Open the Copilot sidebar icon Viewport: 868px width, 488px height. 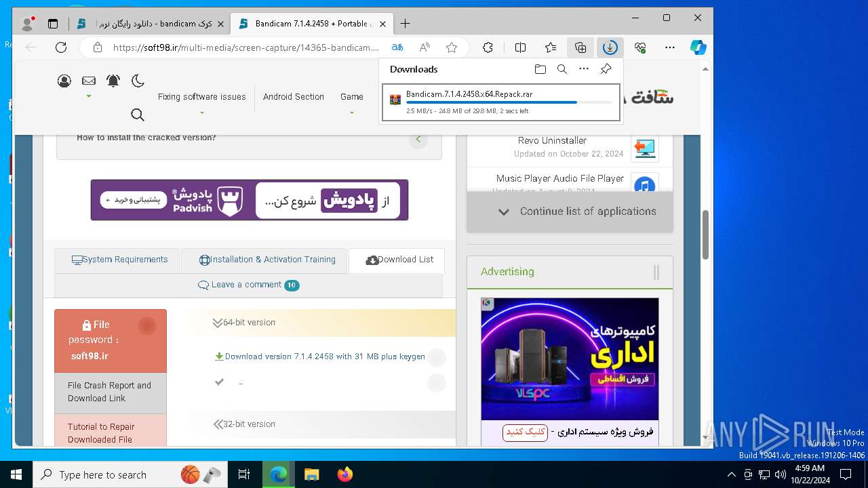[x=698, y=47]
